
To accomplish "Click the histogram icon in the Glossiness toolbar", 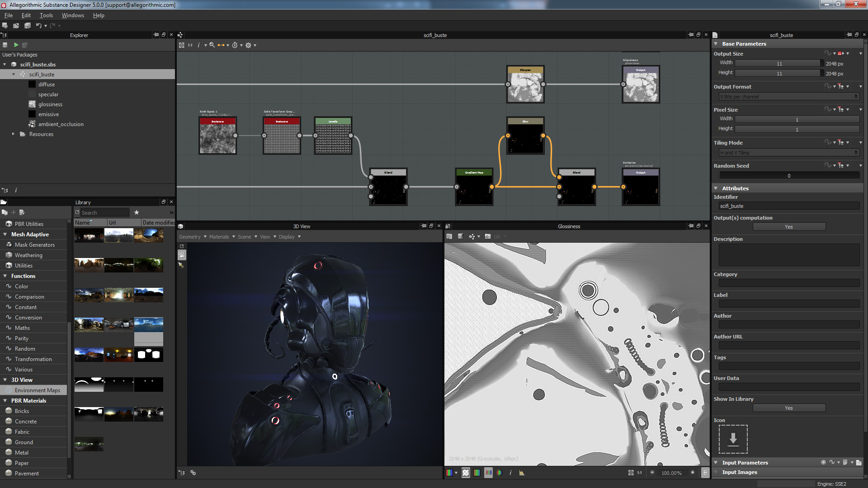I will pyautogui.click(x=522, y=473).
